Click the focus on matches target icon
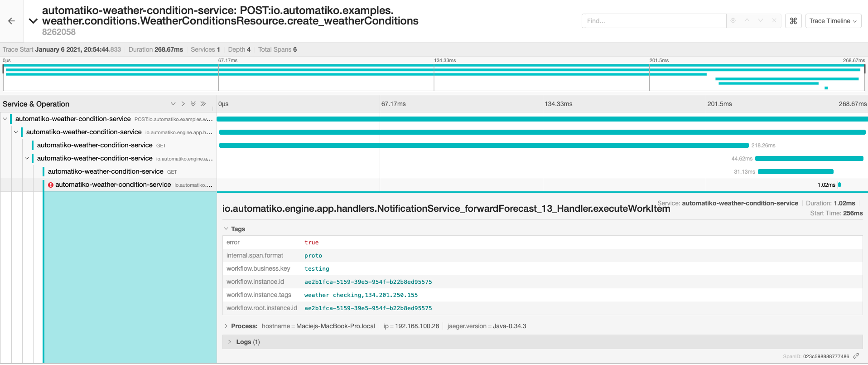The height and width of the screenshot is (365, 868). pyautogui.click(x=733, y=20)
